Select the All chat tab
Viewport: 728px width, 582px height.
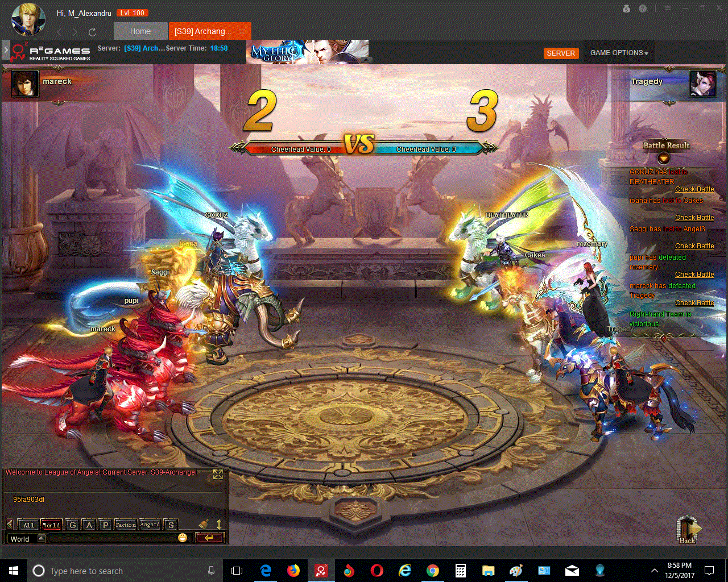(28, 525)
